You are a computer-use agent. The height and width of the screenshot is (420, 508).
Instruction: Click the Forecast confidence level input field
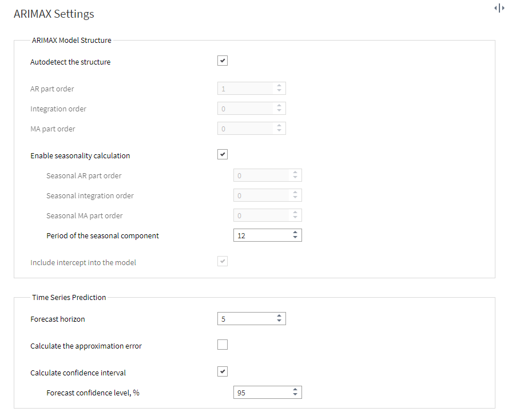[267, 393]
